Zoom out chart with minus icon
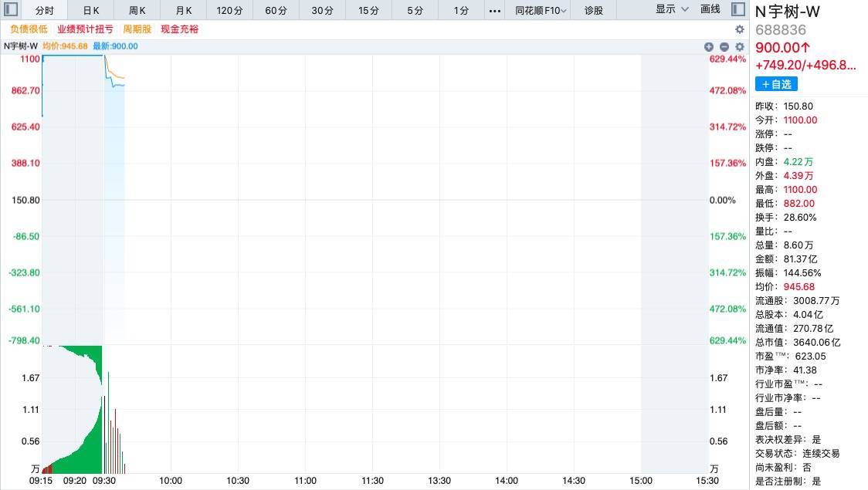Viewport: 868px width, 490px height. coord(724,47)
